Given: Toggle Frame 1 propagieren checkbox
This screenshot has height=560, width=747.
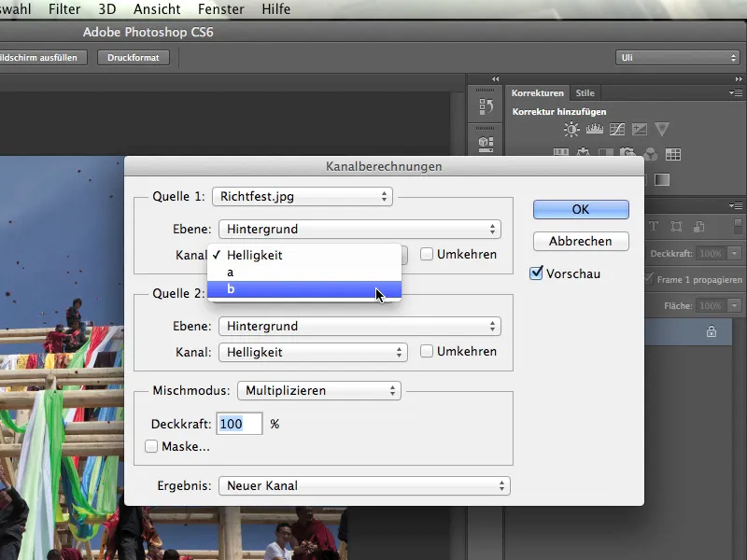Looking at the screenshot, I should pos(648,279).
